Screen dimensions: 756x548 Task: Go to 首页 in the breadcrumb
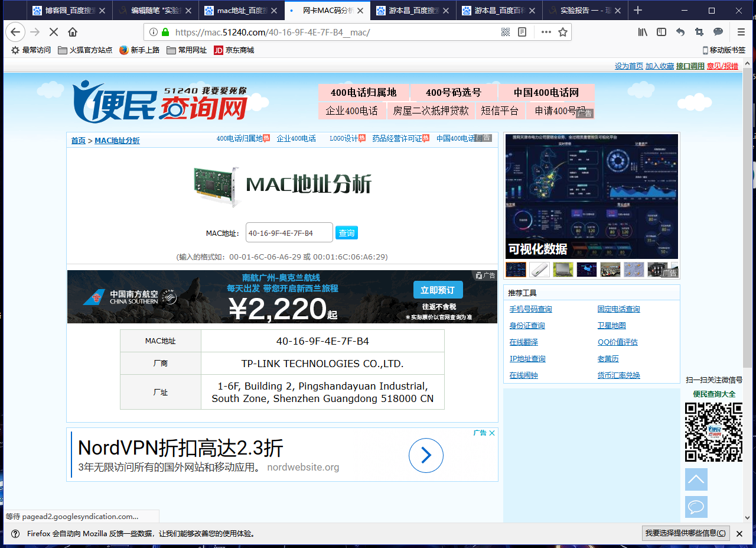click(79, 141)
